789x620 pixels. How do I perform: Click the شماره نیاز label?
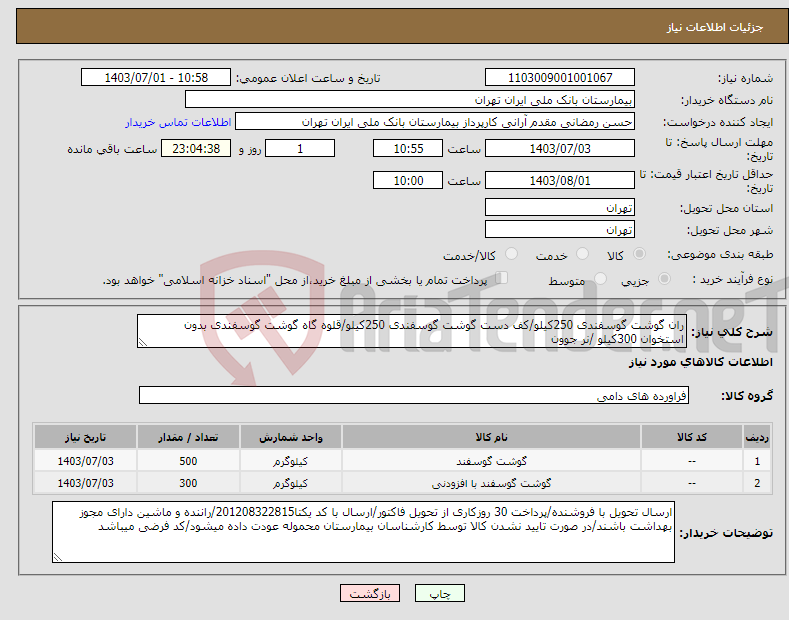pos(745,78)
